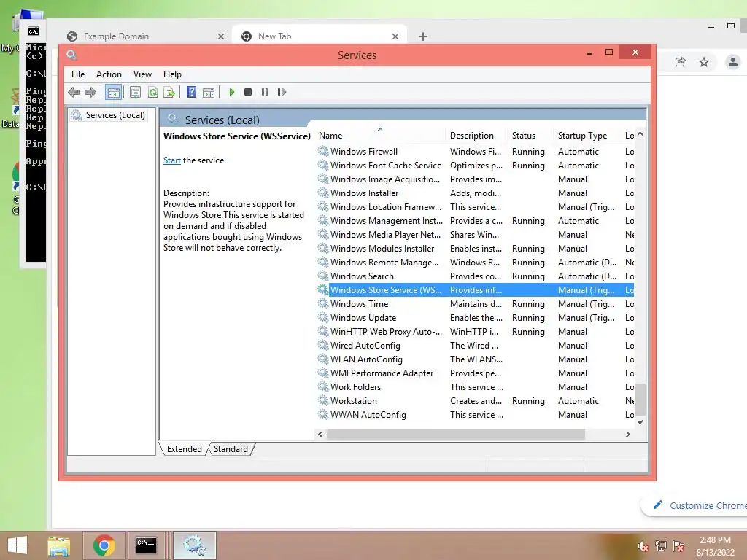This screenshot has height=560, width=747.
Task: Click the Export List toolbar icon
Action: 169,92
